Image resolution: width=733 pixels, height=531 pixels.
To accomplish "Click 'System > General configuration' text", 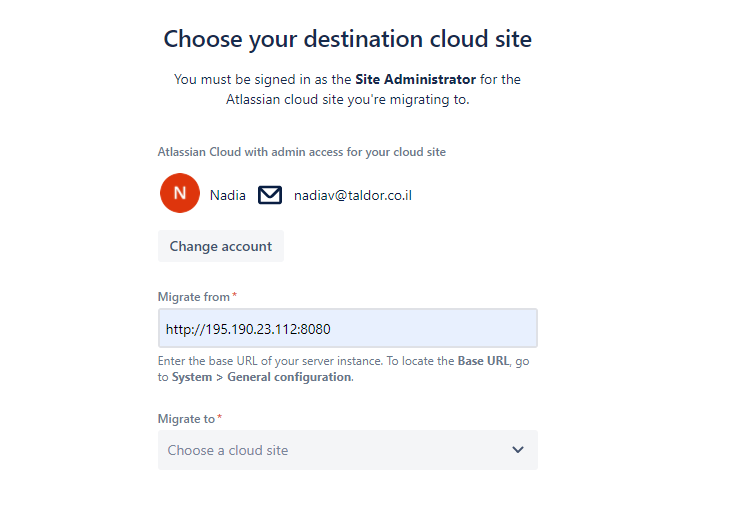I will pyautogui.click(x=260, y=377).
